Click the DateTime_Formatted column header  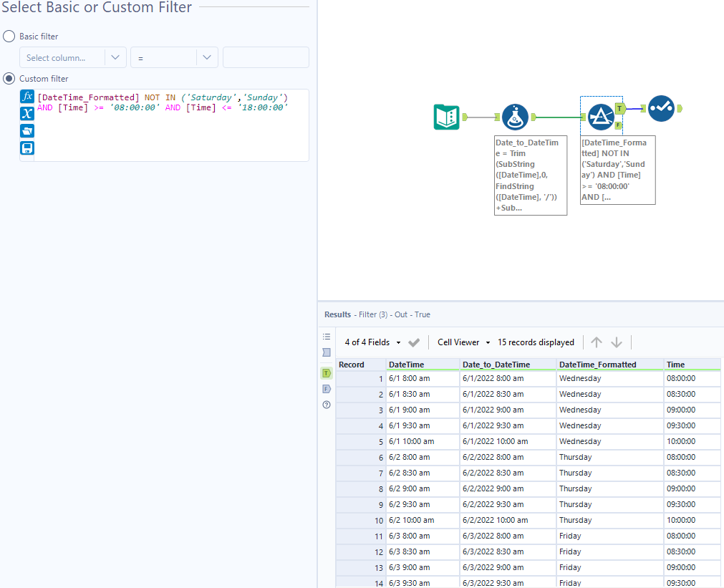point(598,365)
